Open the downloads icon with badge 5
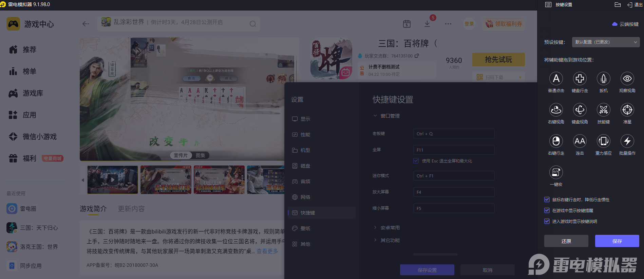 [x=427, y=24]
